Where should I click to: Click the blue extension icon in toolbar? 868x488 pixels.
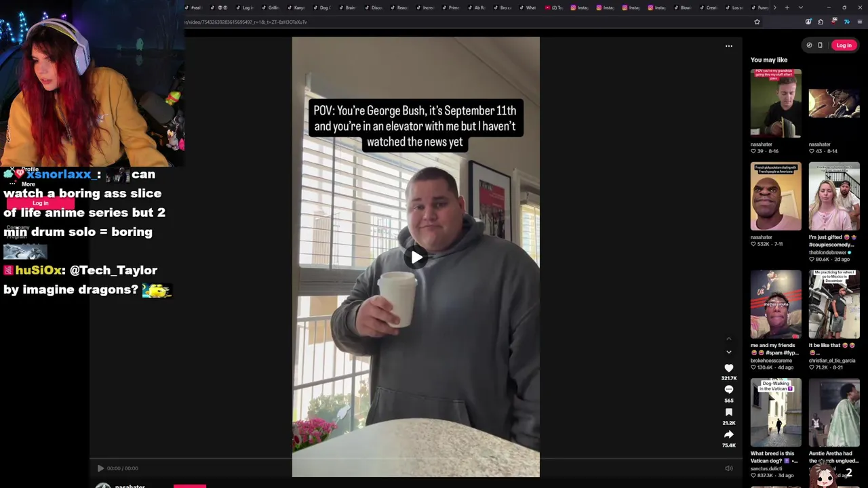[846, 22]
